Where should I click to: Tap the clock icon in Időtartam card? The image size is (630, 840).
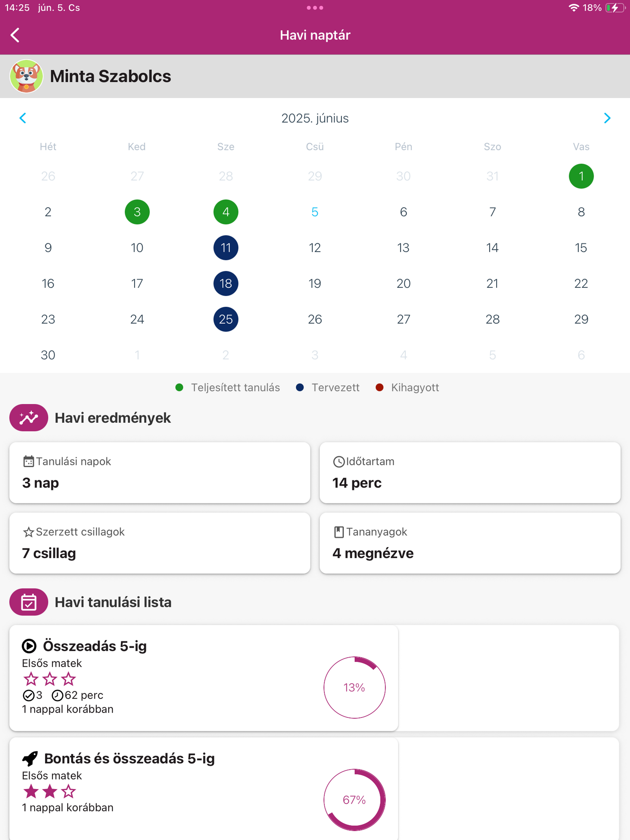pyautogui.click(x=339, y=462)
